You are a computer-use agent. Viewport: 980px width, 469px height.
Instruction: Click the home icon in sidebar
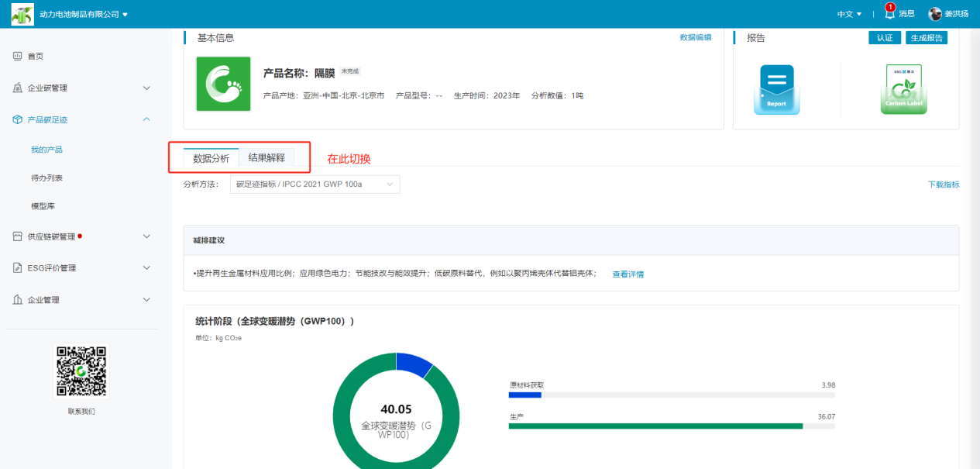point(18,57)
